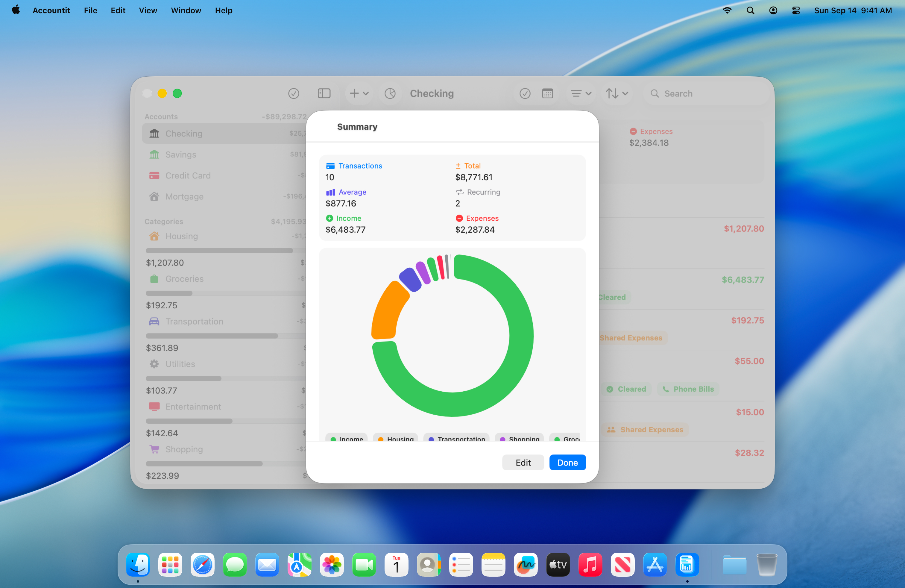
Task: Open the Window menu
Action: point(186,10)
